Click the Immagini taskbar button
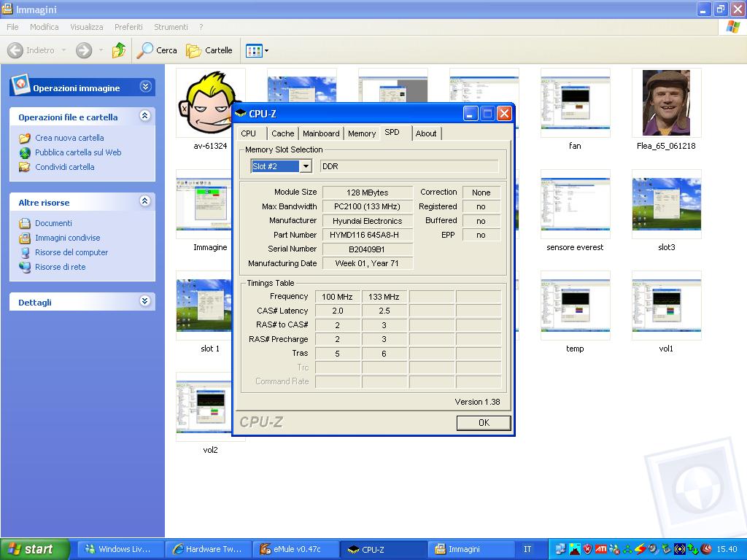Screen dimensions: 747x560 click(471, 549)
